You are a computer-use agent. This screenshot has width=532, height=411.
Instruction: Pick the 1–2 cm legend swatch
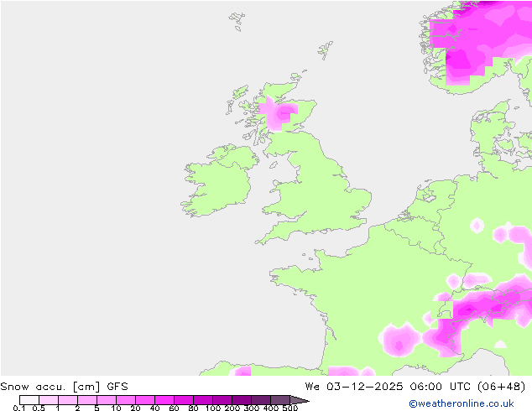pyautogui.click(x=68, y=400)
